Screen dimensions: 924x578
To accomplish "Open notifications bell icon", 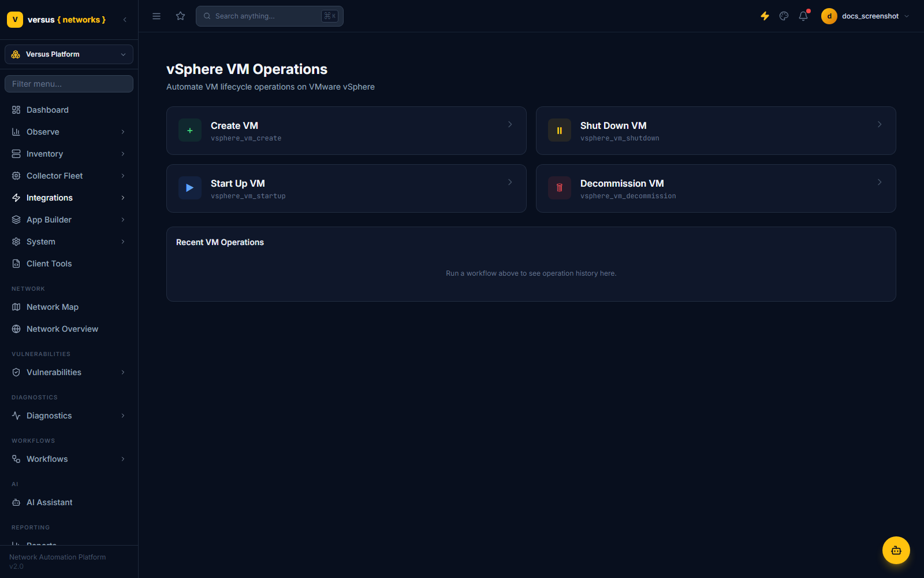I will point(803,16).
